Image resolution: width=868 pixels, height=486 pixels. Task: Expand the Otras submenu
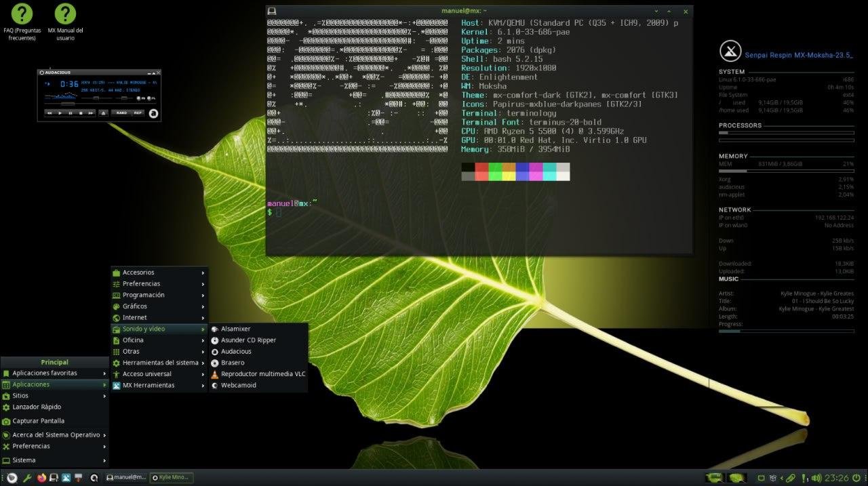pyautogui.click(x=159, y=351)
